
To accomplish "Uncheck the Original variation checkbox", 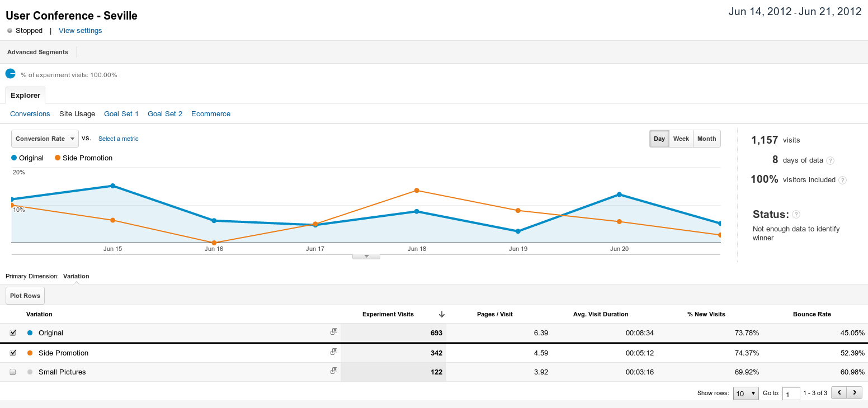I will tap(13, 333).
